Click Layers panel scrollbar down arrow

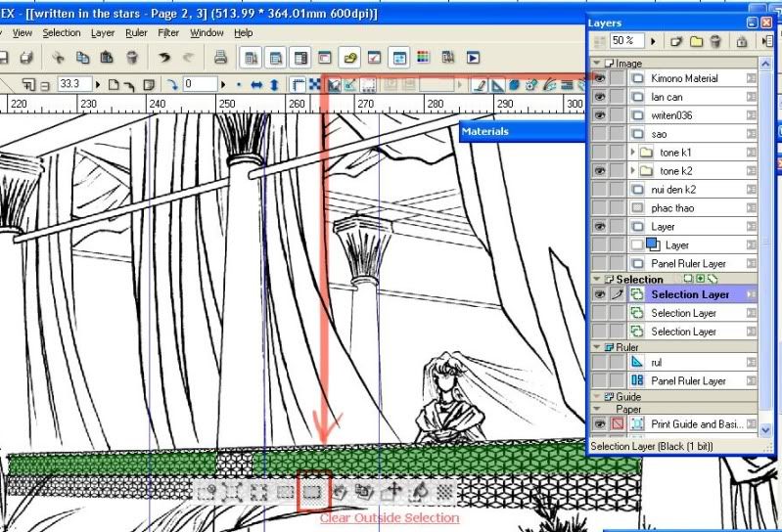click(x=765, y=429)
